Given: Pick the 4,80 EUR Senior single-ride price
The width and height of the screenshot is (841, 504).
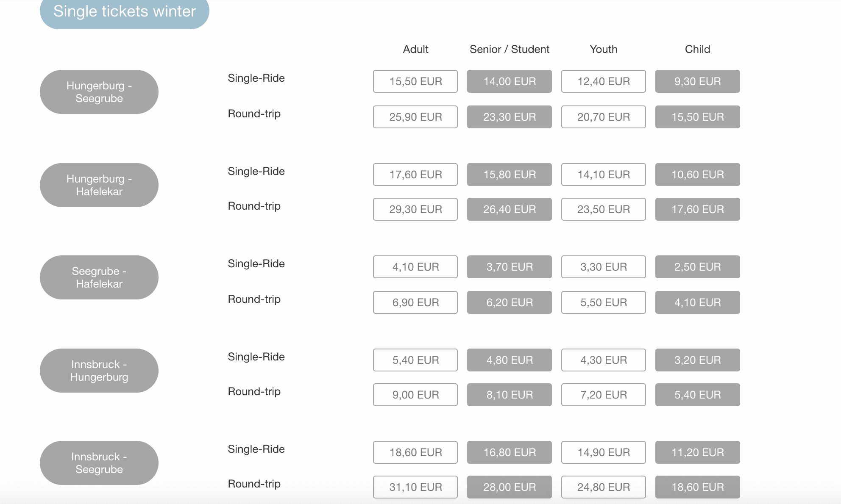Looking at the screenshot, I should 510,360.
